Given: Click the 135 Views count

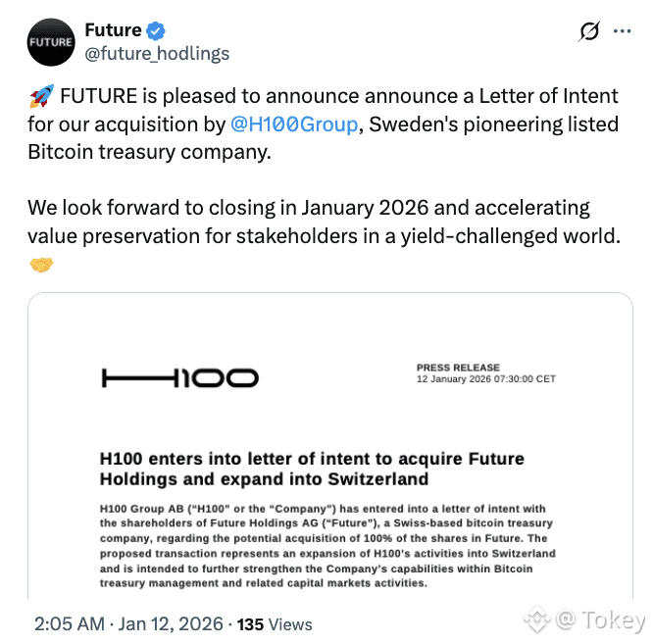Looking at the screenshot, I should pos(275,623).
